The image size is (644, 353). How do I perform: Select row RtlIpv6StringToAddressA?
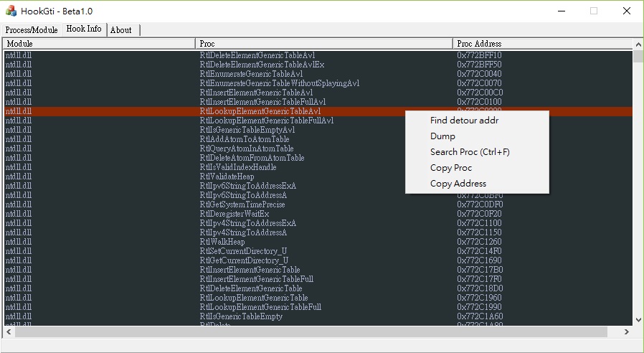(x=318, y=195)
